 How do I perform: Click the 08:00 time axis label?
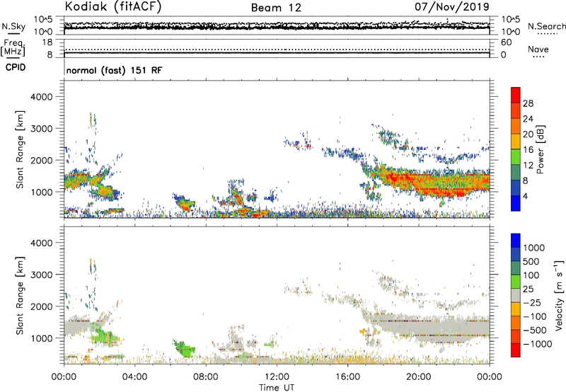tap(205, 377)
